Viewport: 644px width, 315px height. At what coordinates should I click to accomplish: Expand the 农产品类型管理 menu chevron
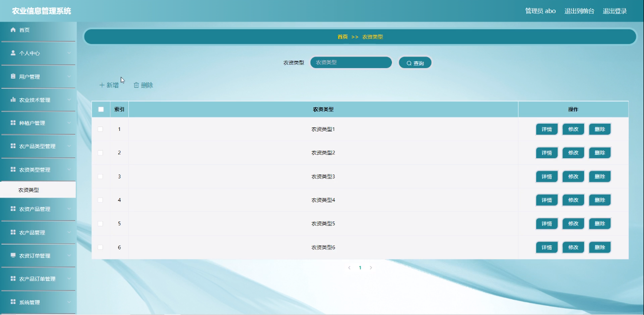point(69,146)
